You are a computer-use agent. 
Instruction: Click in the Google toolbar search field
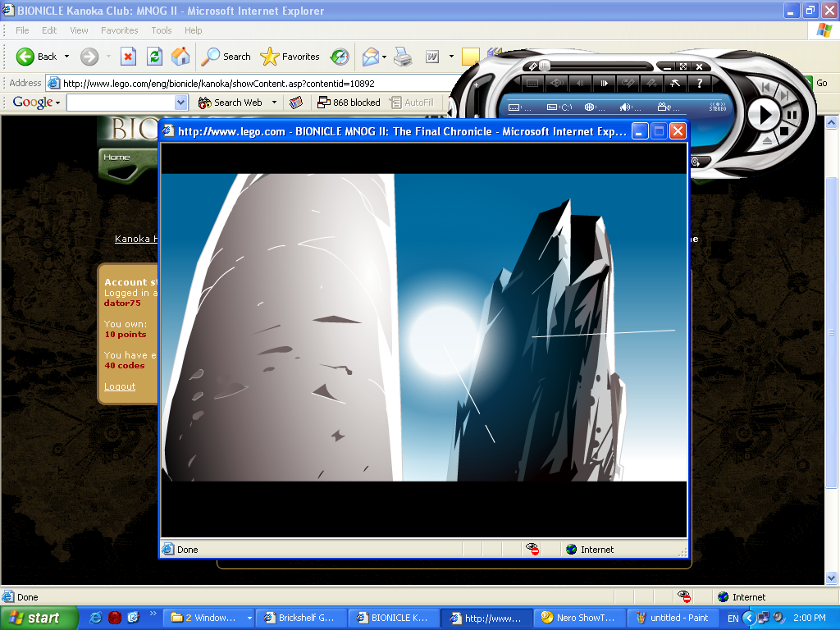pyautogui.click(x=121, y=103)
